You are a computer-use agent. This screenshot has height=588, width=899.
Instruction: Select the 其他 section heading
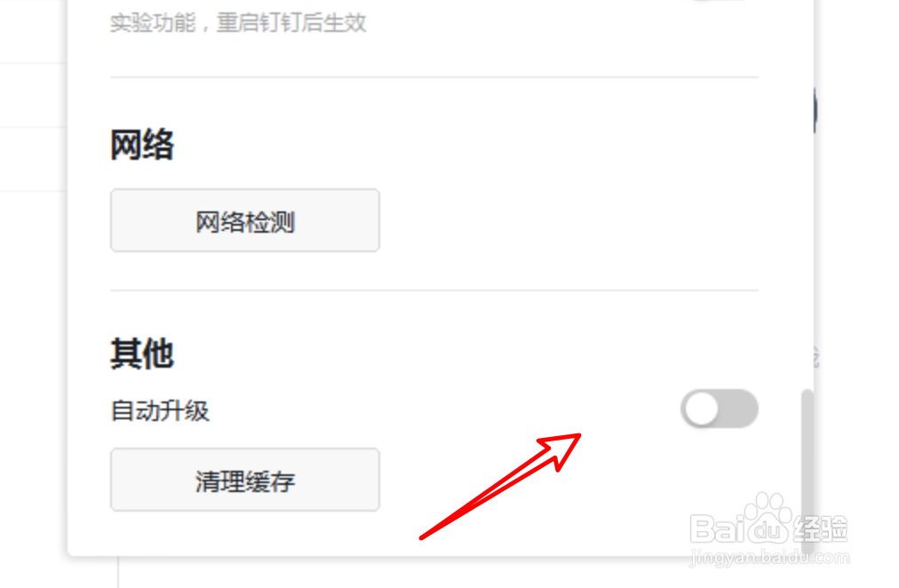pos(141,354)
